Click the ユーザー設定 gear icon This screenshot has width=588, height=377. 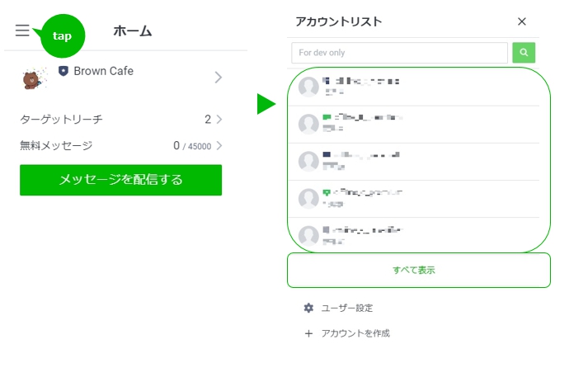tap(308, 308)
